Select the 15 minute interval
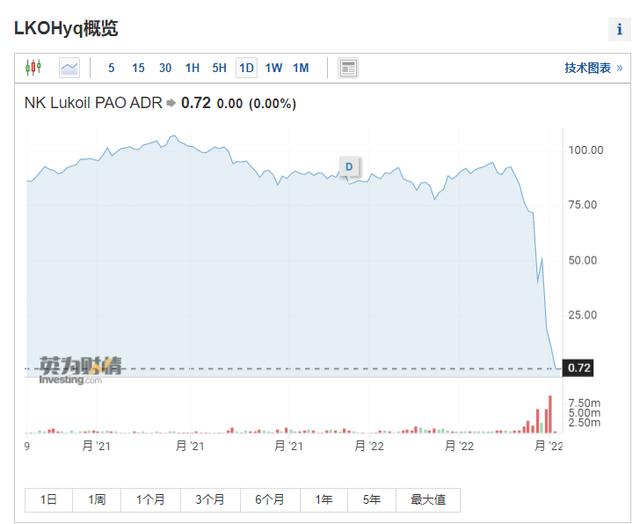This screenshot has height=524, width=640. [x=138, y=68]
